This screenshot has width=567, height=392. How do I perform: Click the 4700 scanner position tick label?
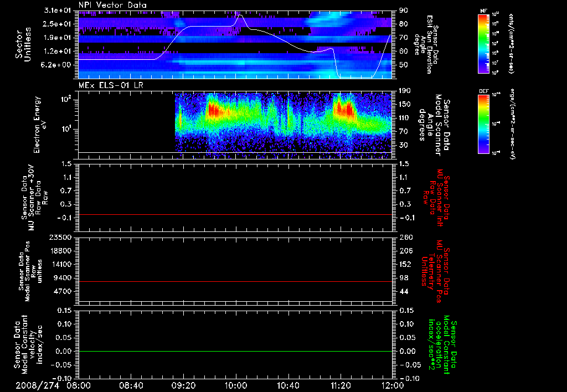[x=62, y=291]
